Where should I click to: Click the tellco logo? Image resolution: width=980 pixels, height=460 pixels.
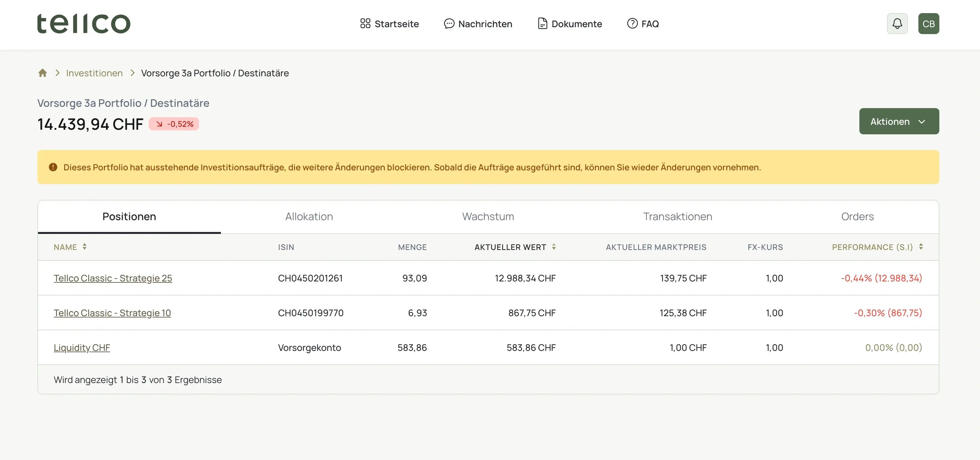click(84, 24)
